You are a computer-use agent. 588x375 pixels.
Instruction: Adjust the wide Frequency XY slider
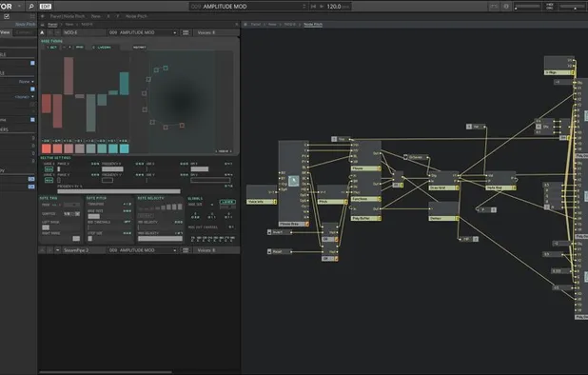pos(119,191)
